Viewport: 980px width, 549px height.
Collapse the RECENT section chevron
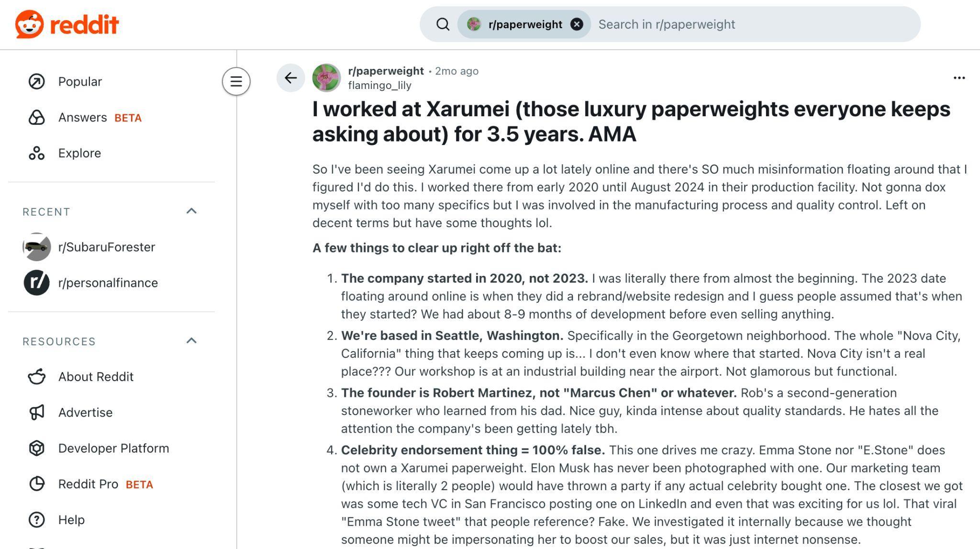point(192,209)
